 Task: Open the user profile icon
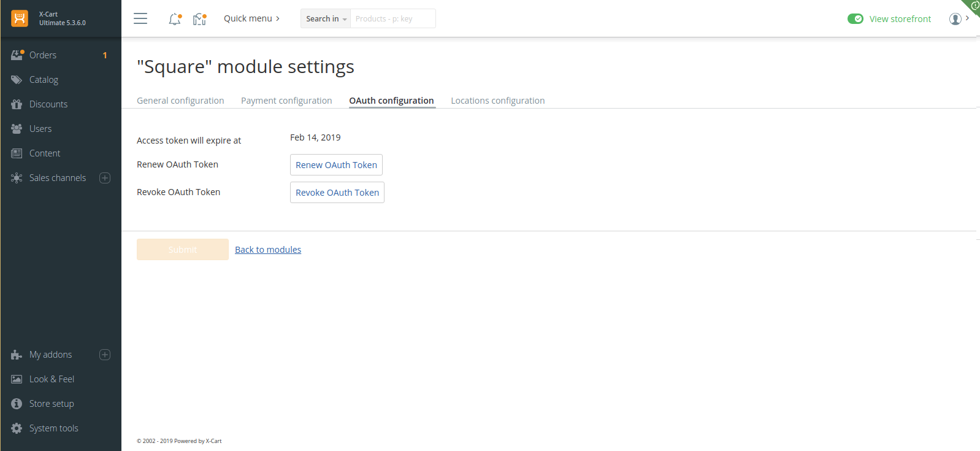[955, 19]
